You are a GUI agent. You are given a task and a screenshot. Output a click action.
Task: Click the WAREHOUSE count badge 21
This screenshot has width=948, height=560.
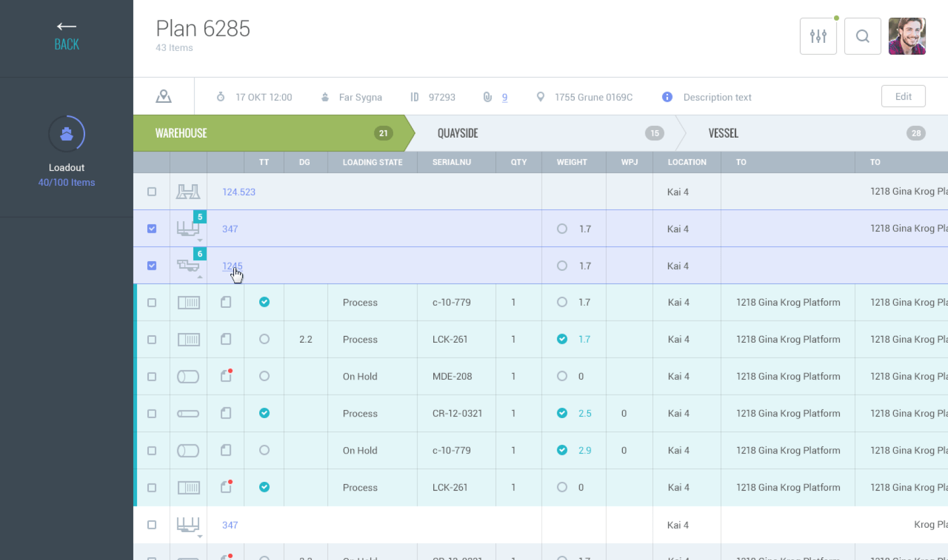pyautogui.click(x=383, y=133)
